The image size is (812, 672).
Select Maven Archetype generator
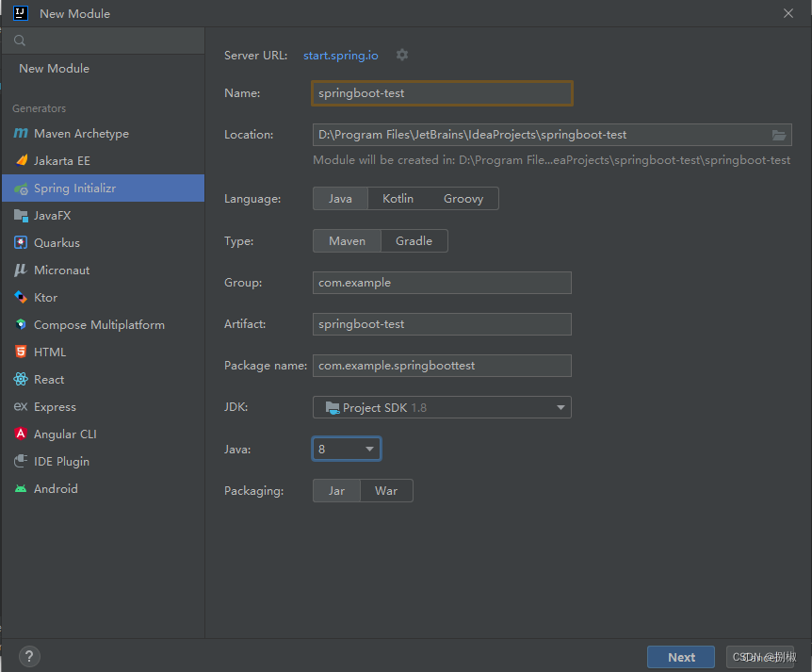[103, 133]
